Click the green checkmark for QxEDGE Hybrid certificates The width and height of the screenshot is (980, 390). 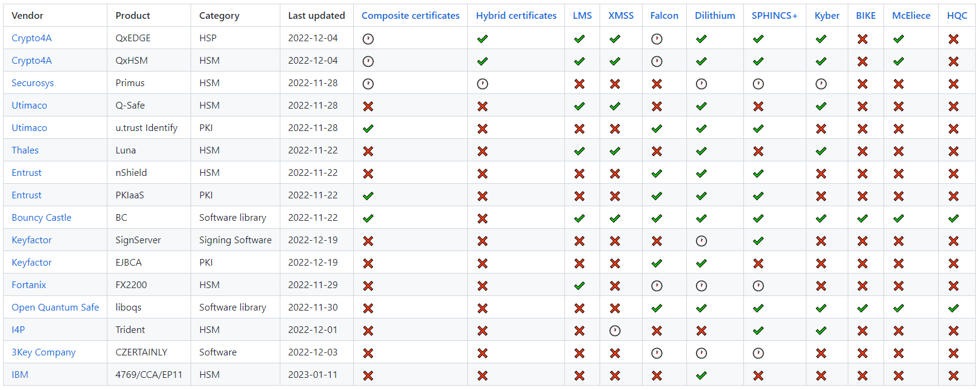point(482,39)
